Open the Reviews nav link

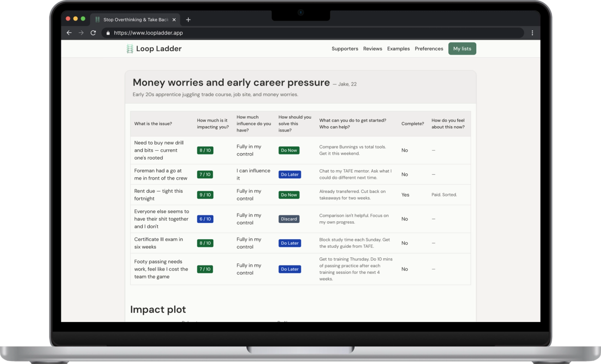(373, 49)
